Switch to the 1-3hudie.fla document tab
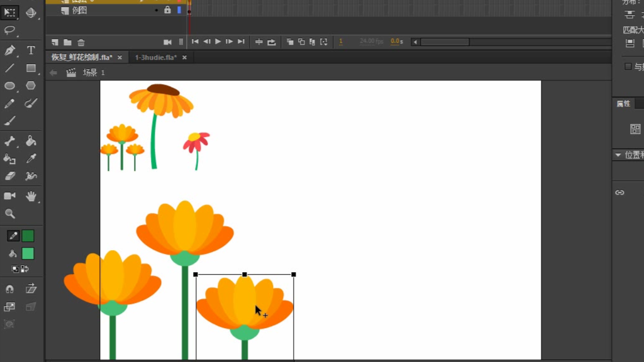The width and height of the screenshot is (644, 362). (154, 57)
